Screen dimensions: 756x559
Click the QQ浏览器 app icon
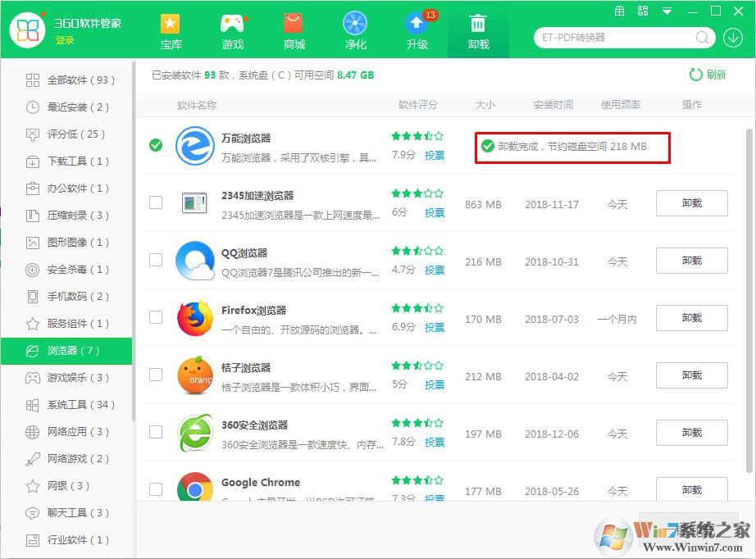[195, 260]
